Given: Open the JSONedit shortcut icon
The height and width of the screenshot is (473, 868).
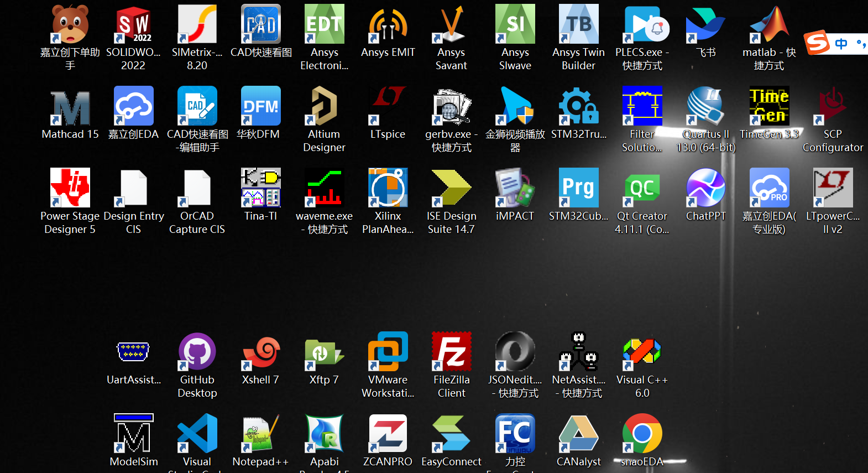Looking at the screenshot, I should 515,352.
